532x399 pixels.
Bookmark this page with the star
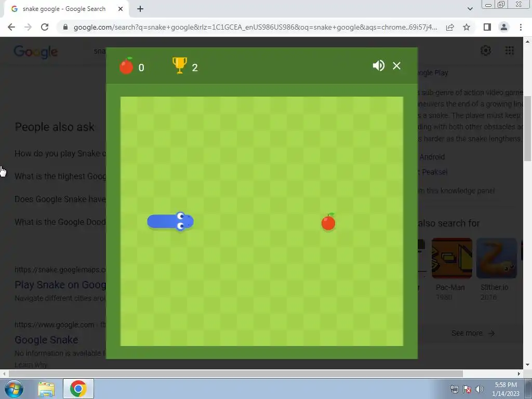467,27
